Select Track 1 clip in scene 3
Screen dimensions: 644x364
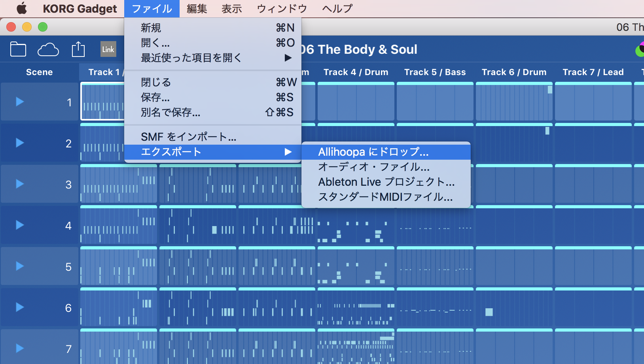119,183
